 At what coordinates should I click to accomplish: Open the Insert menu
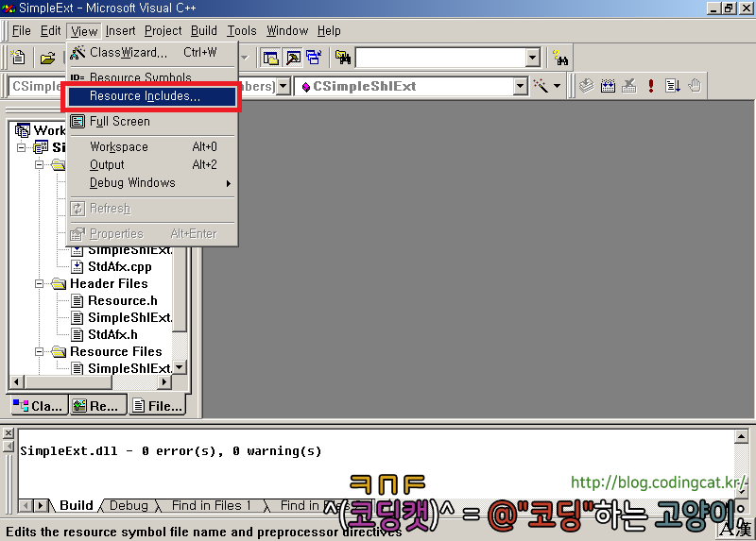tap(121, 31)
